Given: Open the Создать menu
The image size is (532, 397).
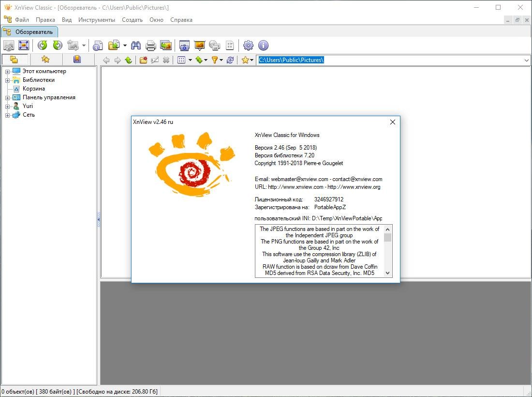Looking at the screenshot, I should (x=133, y=20).
